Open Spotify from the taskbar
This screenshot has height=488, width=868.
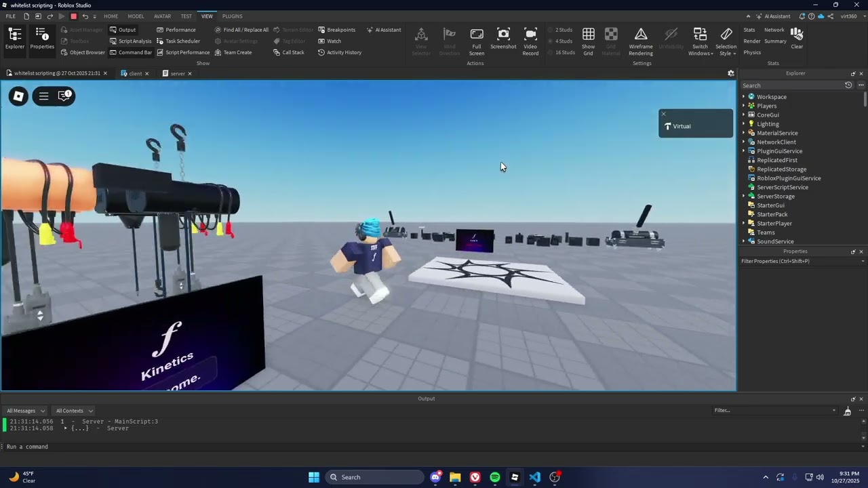point(495,477)
